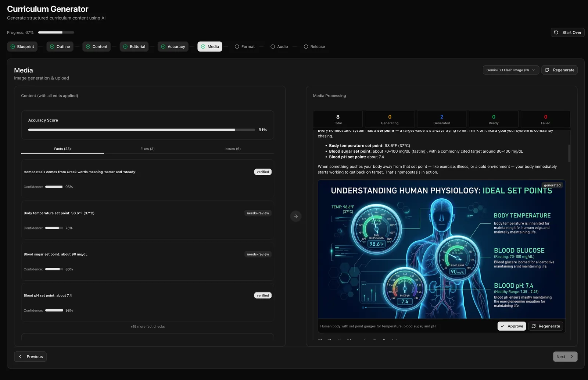This screenshot has height=380, width=588.
Task: Click 'Blood sugar set point: about 90 mg/dL' fact
Action: click(55, 254)
